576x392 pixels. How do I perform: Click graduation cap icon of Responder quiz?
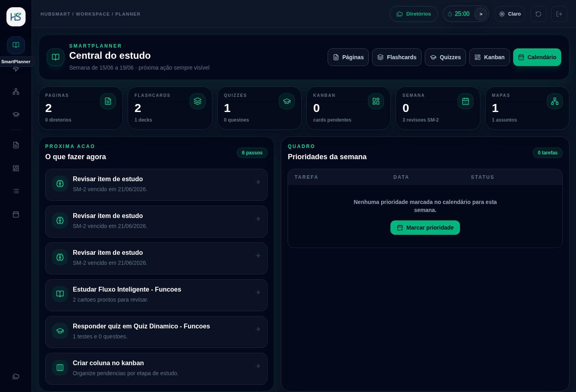tap(60, 331)
